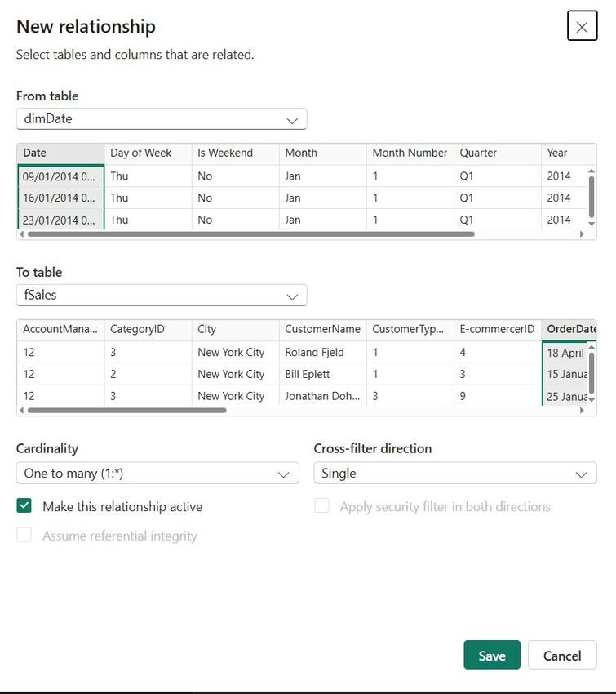Save the new relationship
The width and height of the screenshot is (616, 694).
click(492, 656)
